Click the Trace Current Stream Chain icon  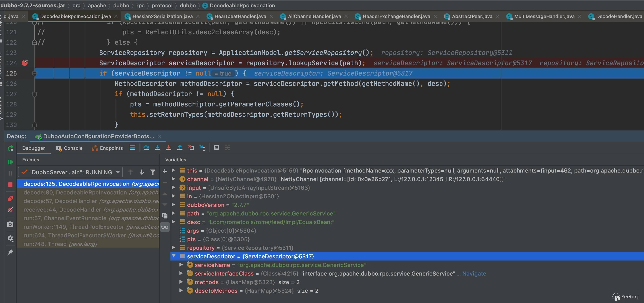(x=228, y=148)
